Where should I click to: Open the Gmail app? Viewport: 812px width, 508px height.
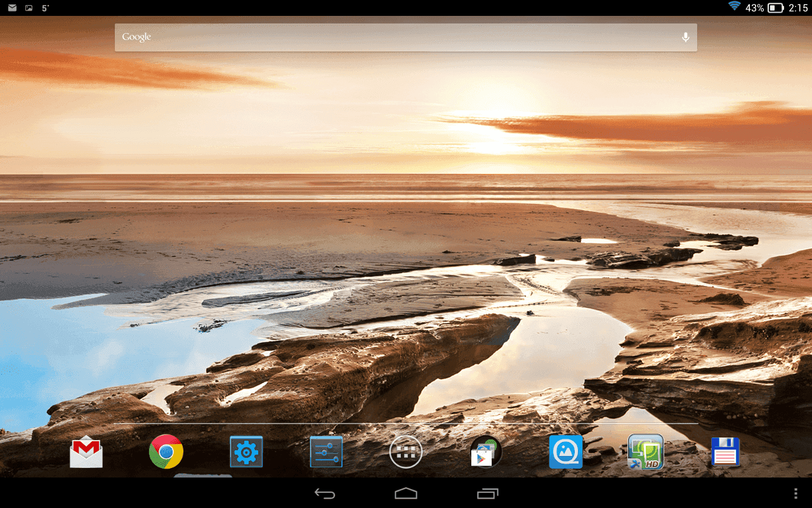click(86, 452)
